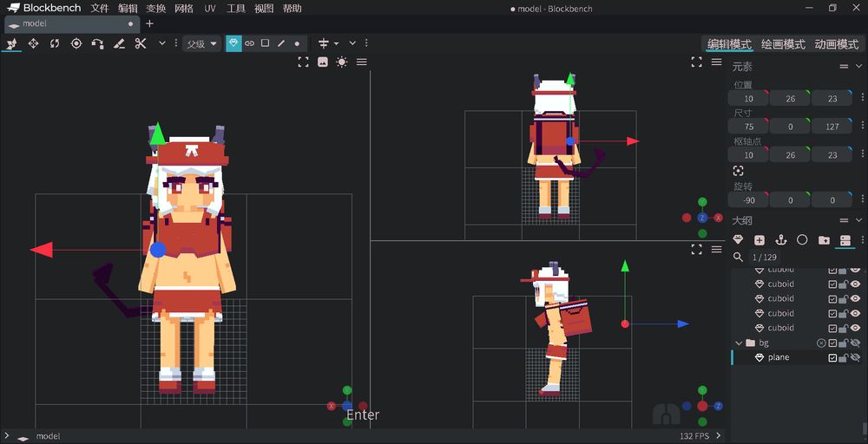The width and height of the screenshot is (868, 444).
Task: Click the circled X button on bg row
Action: 821,343
